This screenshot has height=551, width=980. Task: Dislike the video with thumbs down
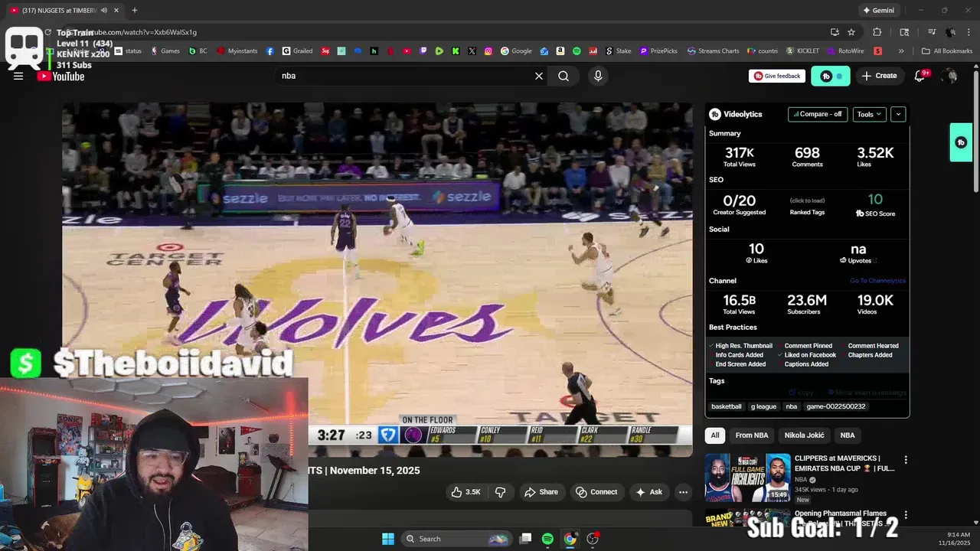click(x=501, y=492)
